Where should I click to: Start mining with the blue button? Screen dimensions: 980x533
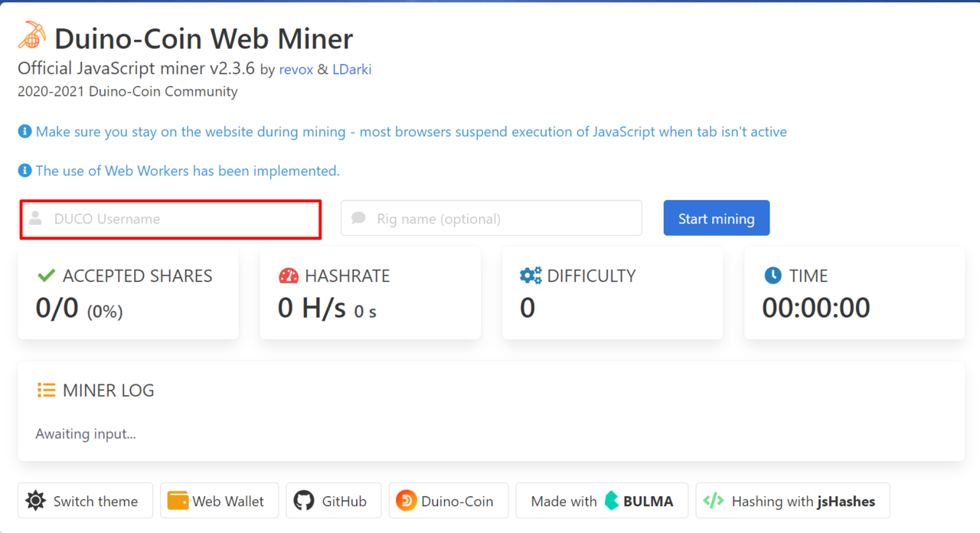click(x=717, y=218)
